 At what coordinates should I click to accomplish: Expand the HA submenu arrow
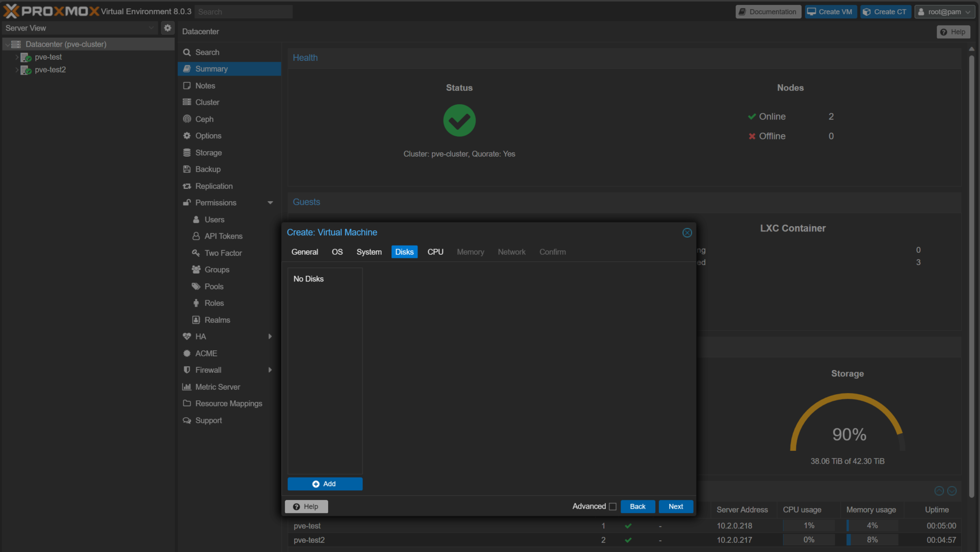click(270, 337)
